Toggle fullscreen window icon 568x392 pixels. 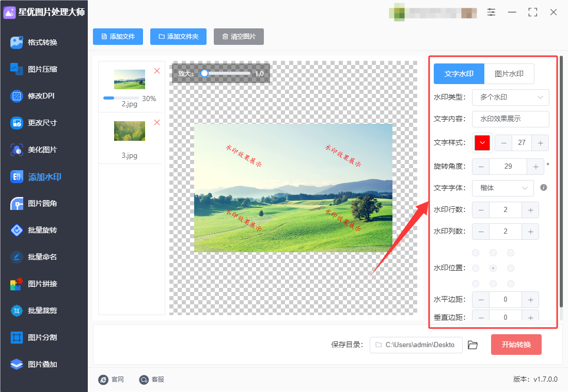(x=532, y=12)
